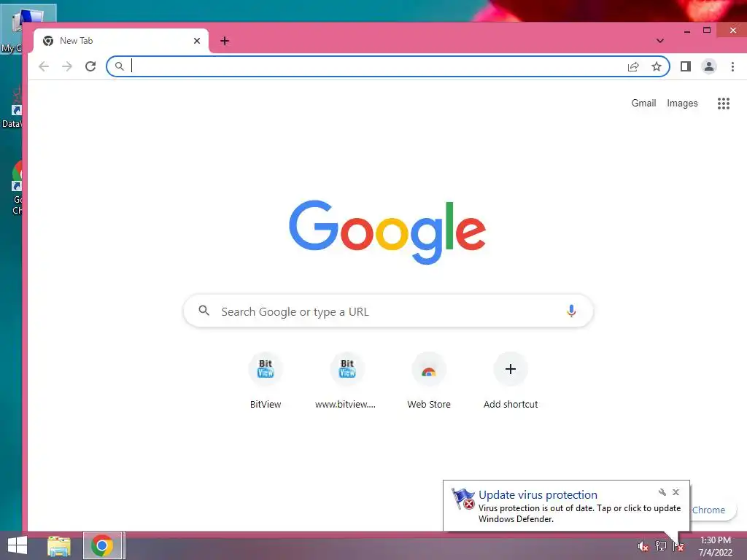The height and width of the screenshot is (560, 747).
Task: Click the Chrome taskbar icon
Action: [x=102, y=545]
